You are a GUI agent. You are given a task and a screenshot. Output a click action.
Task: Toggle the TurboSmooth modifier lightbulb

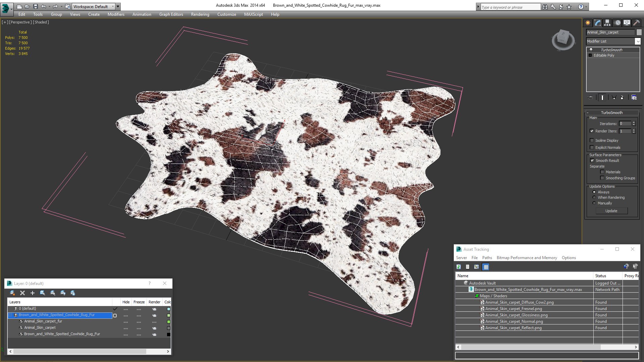[x=591, y=50]
